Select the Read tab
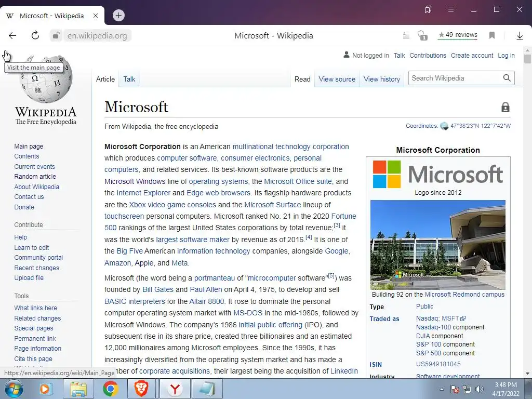 [x=302, y=79]
